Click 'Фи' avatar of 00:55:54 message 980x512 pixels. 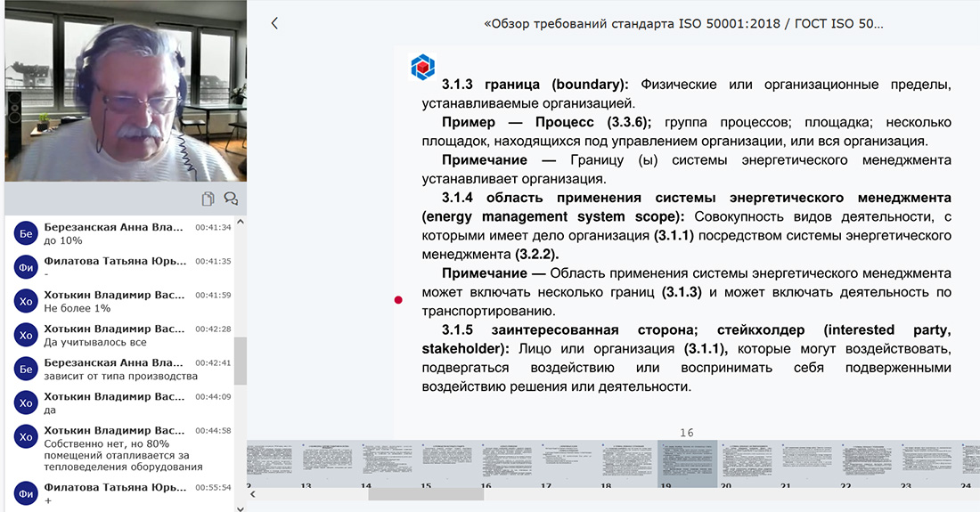pyautogui.click(x=26, y=492)
